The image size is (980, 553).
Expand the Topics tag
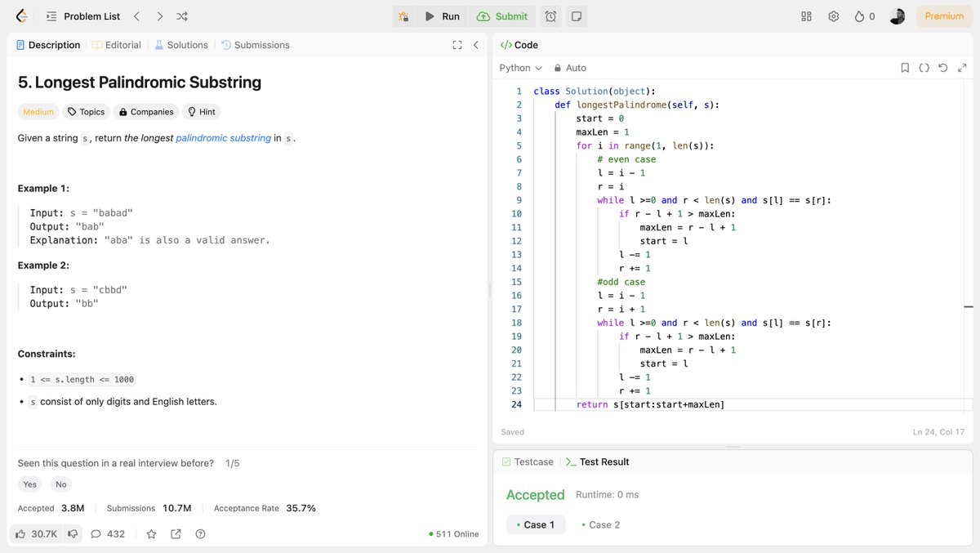(86, 112)
